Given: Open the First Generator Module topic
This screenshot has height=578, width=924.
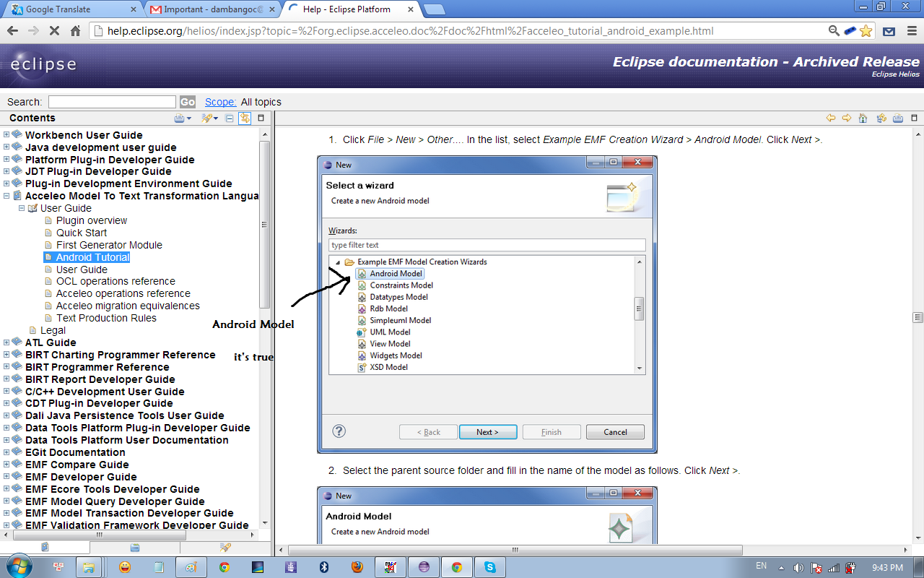Looking at the screenshot, I should pyautogui.click(x=109, y=245).
